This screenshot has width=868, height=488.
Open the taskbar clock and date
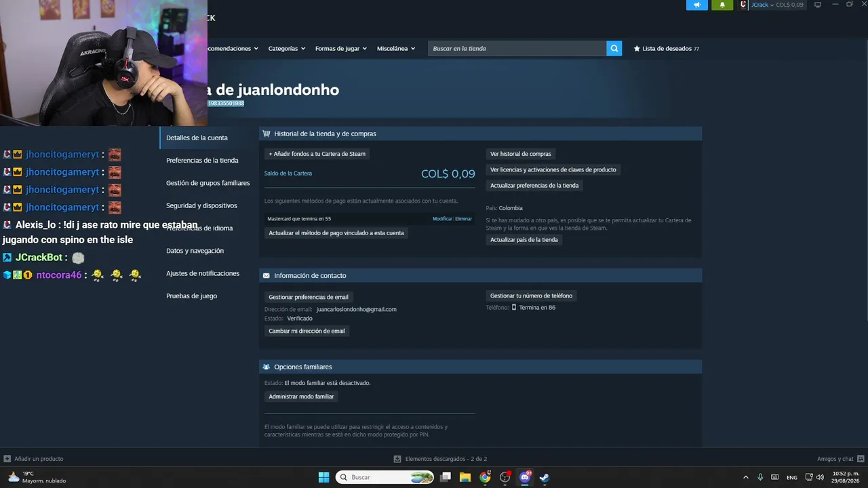(846, 477)
